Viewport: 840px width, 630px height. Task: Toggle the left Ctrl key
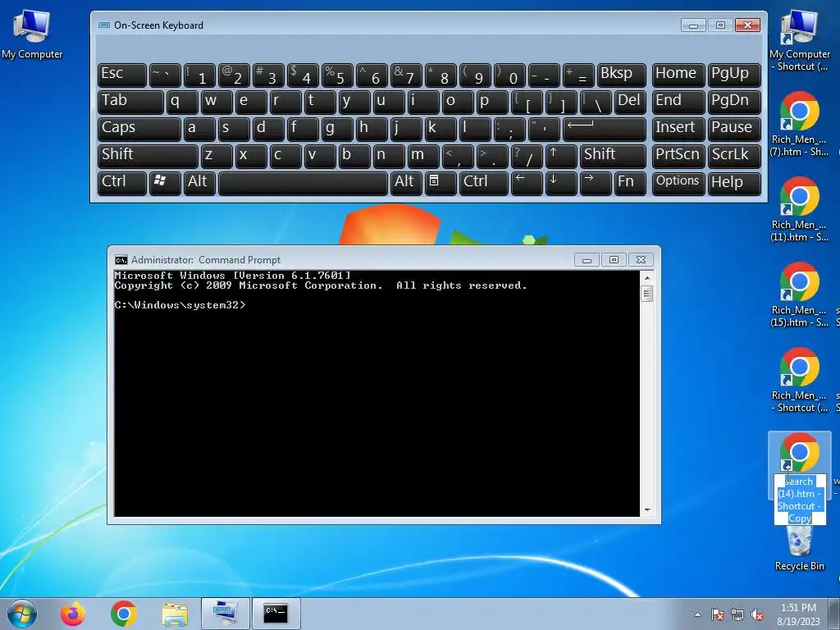point(122,183)
